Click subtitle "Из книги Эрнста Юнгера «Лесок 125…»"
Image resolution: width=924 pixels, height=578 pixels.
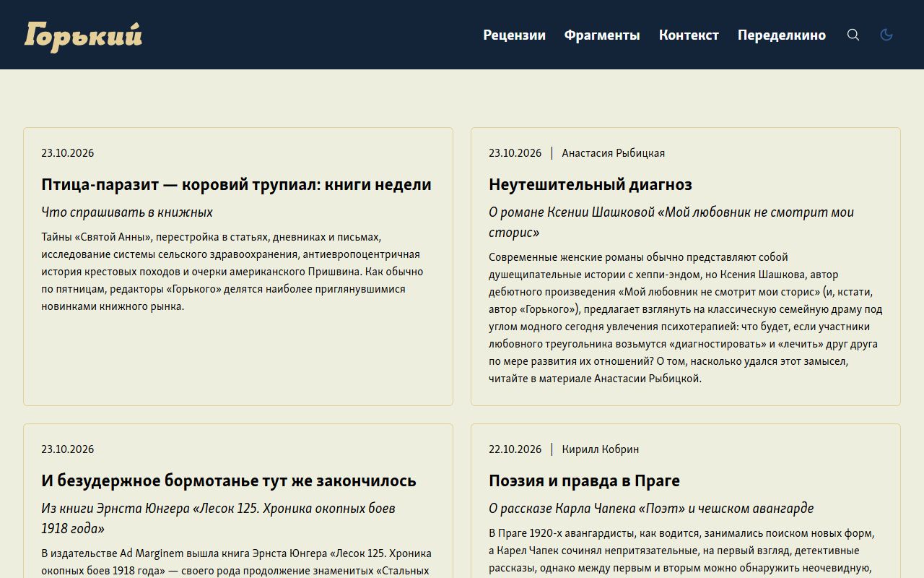tap(218, 518)
